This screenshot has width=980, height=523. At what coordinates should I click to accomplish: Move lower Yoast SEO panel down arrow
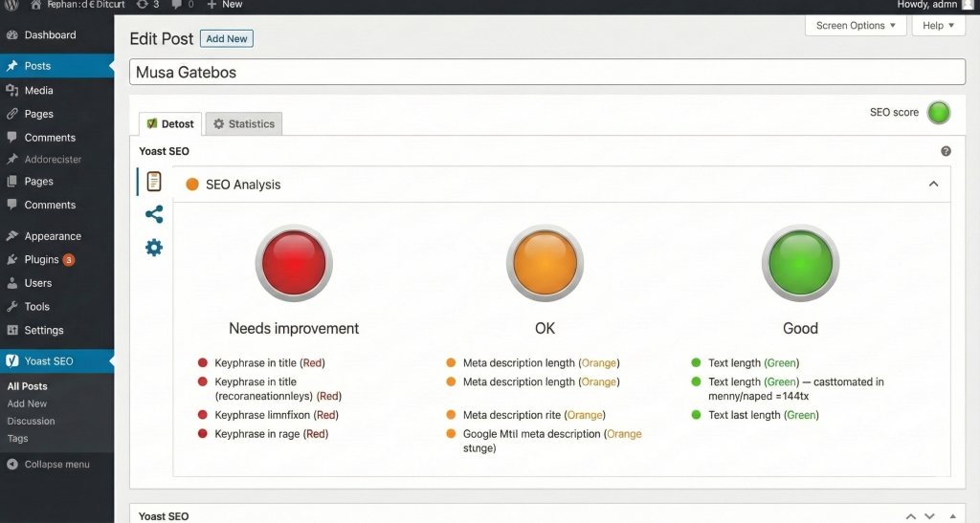[x=929, y=516]
